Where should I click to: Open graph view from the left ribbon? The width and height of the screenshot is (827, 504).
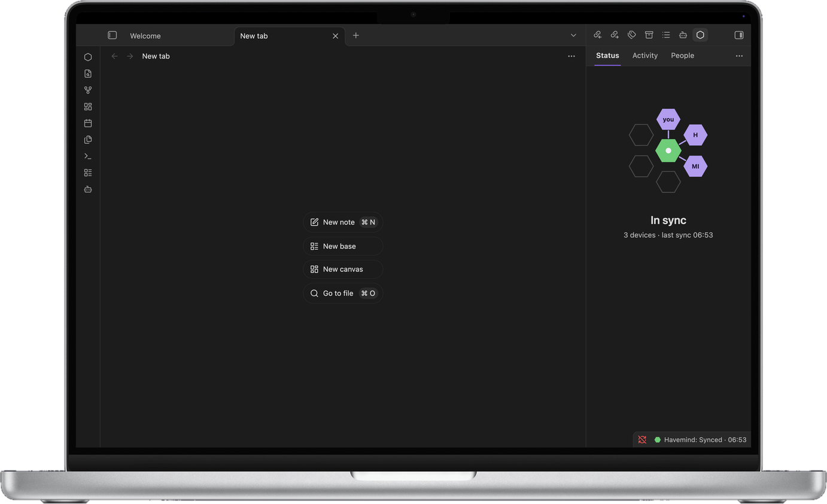[x=88, y=90]
